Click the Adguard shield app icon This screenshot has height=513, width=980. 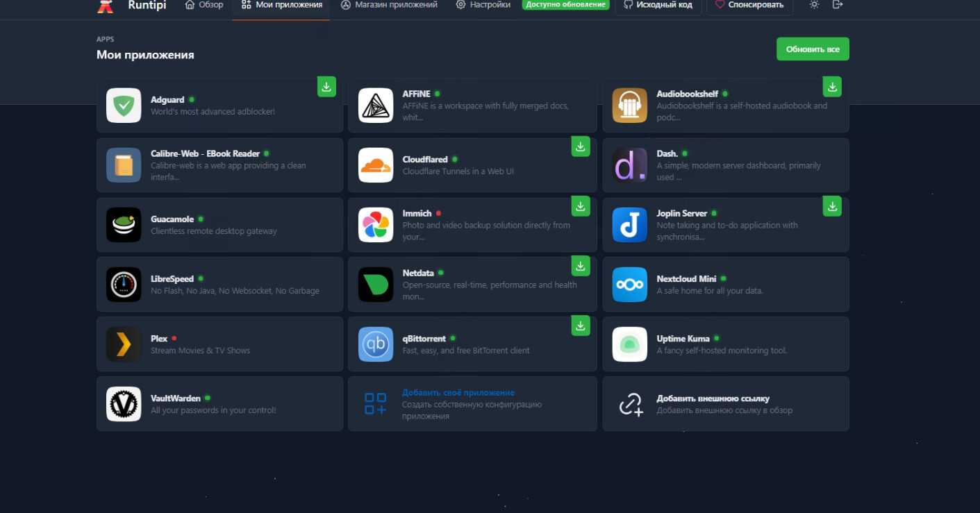[x=124, y=106]
